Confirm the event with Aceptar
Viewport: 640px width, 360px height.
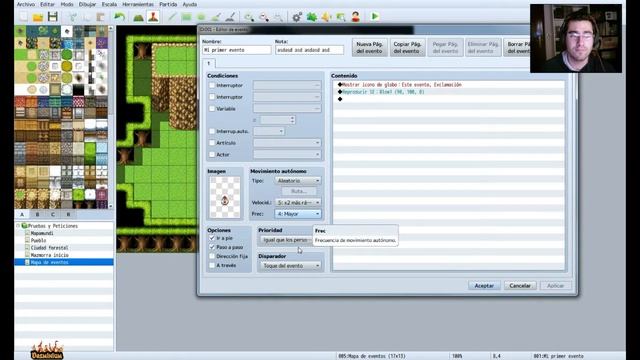[x=484, y=286]
